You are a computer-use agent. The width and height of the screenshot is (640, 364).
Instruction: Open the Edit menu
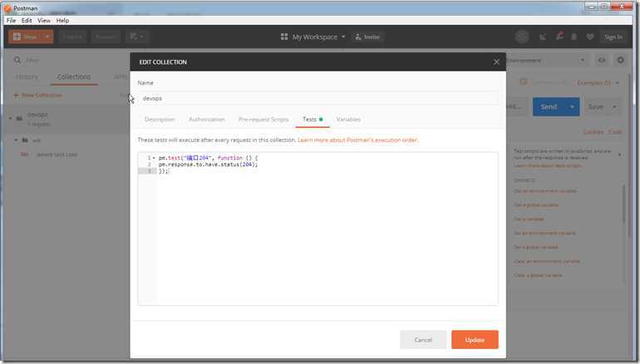(x=27, y=21)
